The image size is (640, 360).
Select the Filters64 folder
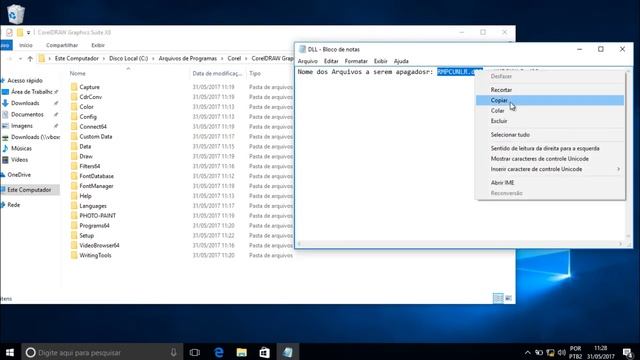pos(89,166)
